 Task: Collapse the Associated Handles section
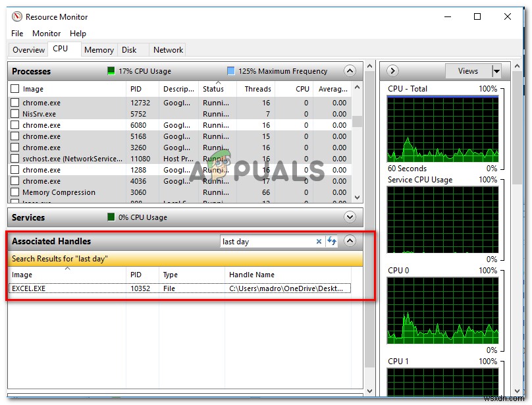350,241
